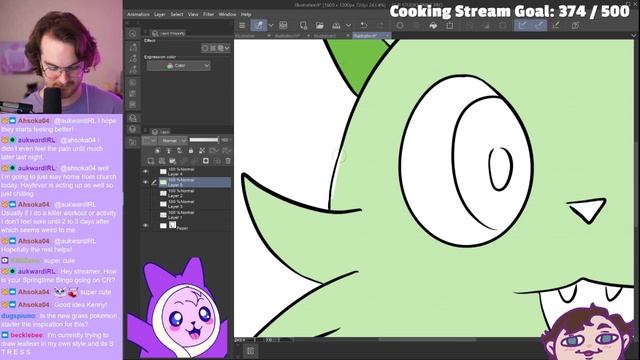640x360 pixels.
Task: Select Layer 3 in the layer list
Action: [195, 204]
